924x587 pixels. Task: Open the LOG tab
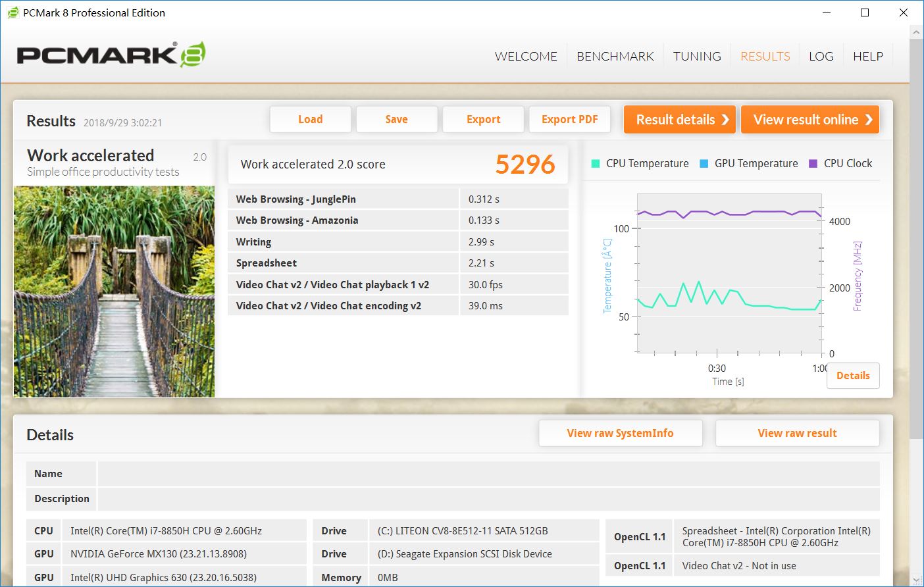point(821,57)
